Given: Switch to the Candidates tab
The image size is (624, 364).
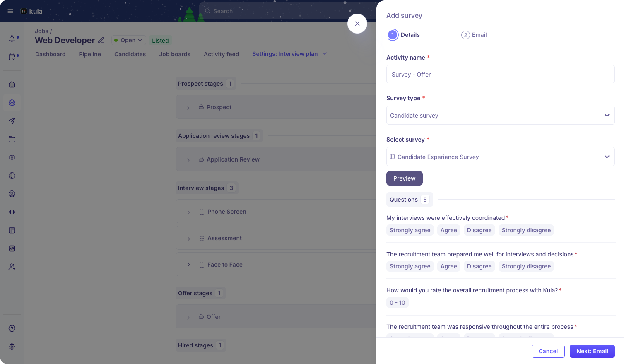Looking at the screenshot, I should 130,54.
